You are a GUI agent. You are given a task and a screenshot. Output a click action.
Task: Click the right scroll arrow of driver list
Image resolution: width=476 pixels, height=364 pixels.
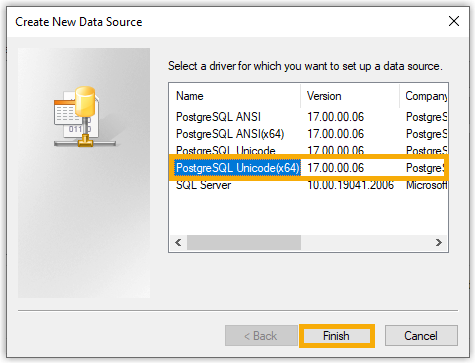tap(439, 242)
